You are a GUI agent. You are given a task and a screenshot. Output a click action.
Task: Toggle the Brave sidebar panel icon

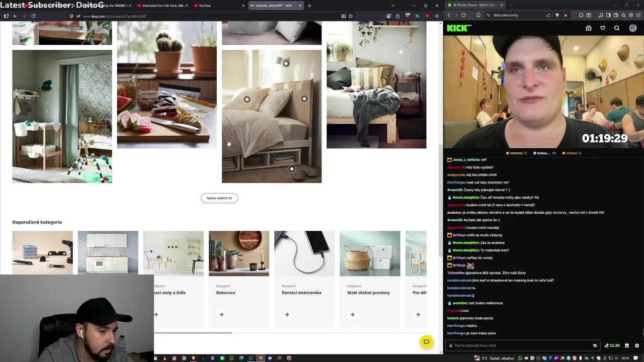tap(608, 15)
